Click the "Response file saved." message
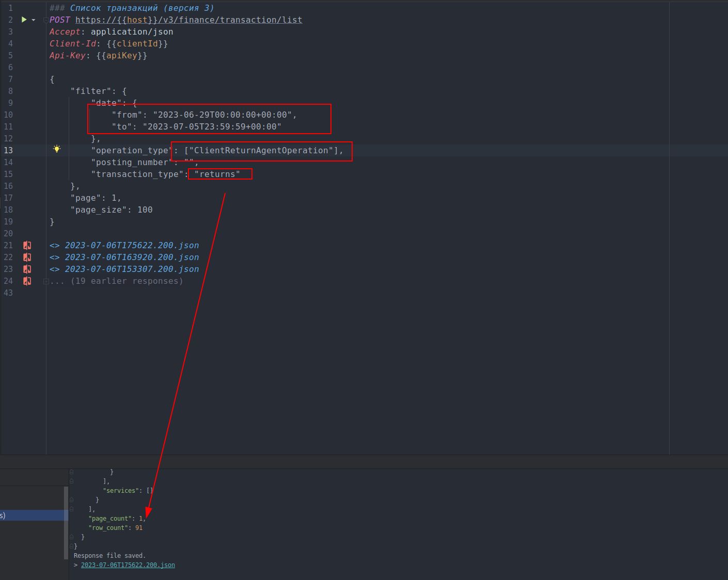 point(110,556)
